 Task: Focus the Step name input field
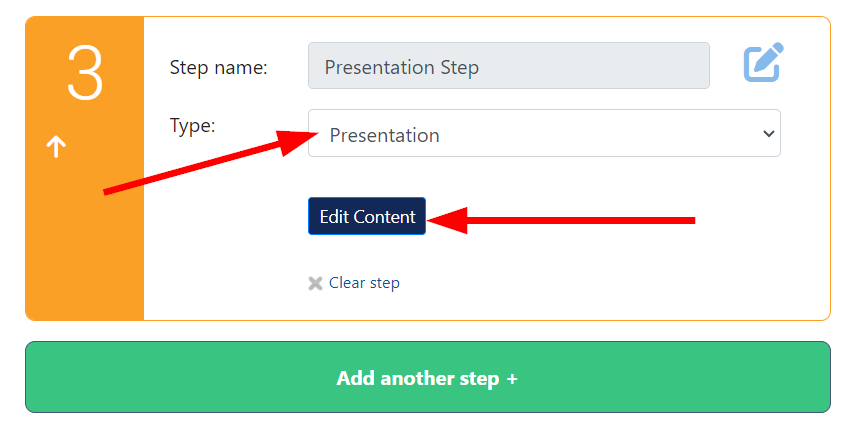click(509, 65)
